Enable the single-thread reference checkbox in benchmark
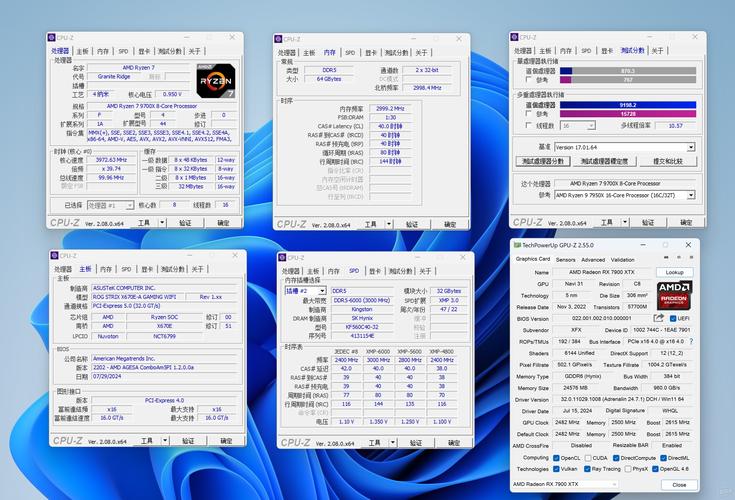 point(527,79)
